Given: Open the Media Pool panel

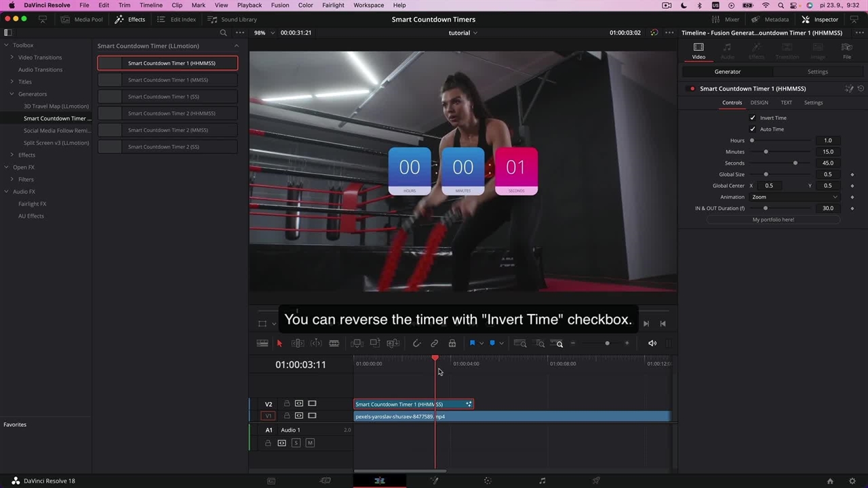Looking at the screenshot, I should tap(82, 20).
